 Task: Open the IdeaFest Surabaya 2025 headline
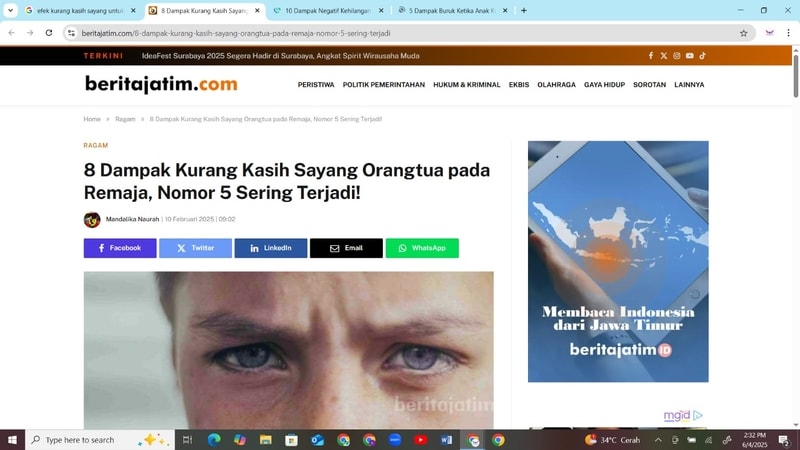281,56
